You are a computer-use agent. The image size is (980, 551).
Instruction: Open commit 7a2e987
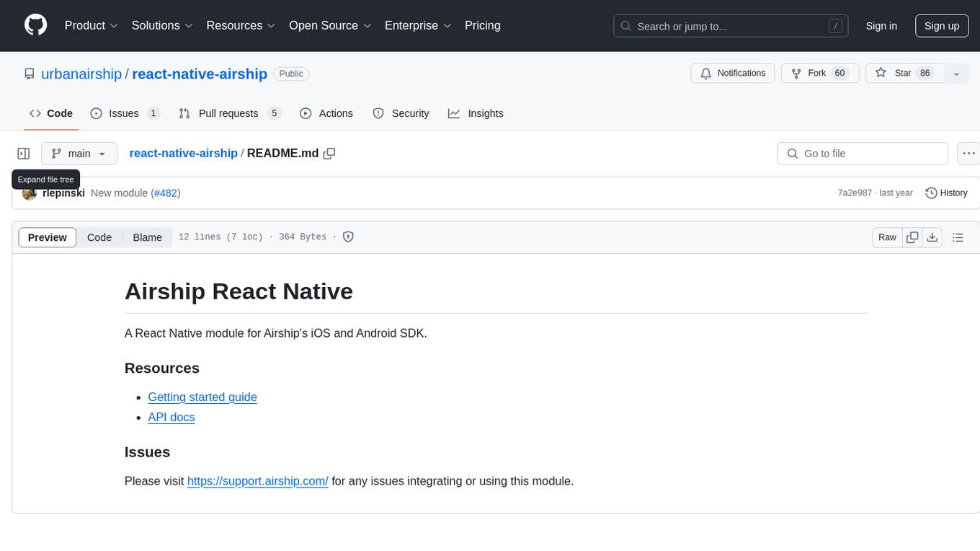tap(855, 193)
